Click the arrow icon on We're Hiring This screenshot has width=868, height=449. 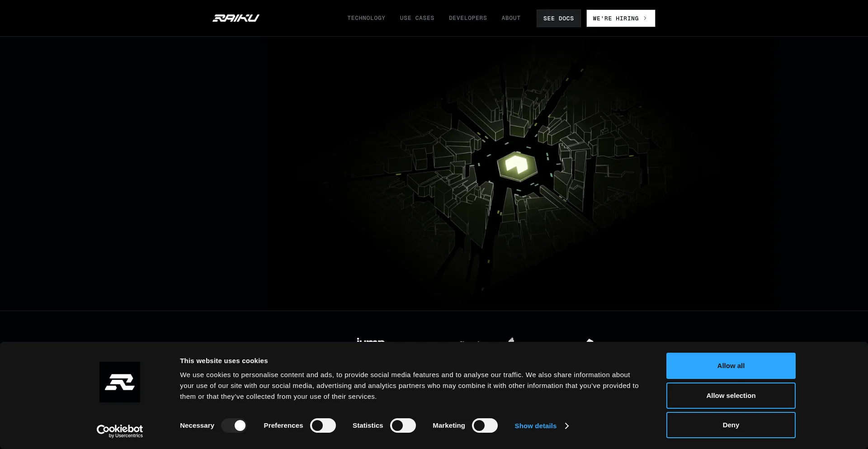[645, 18]
